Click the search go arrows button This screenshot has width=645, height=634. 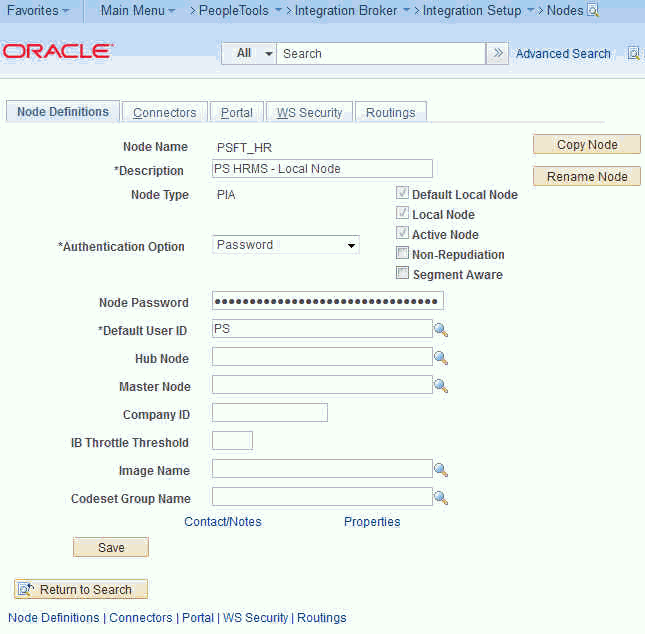click(497, 53)
